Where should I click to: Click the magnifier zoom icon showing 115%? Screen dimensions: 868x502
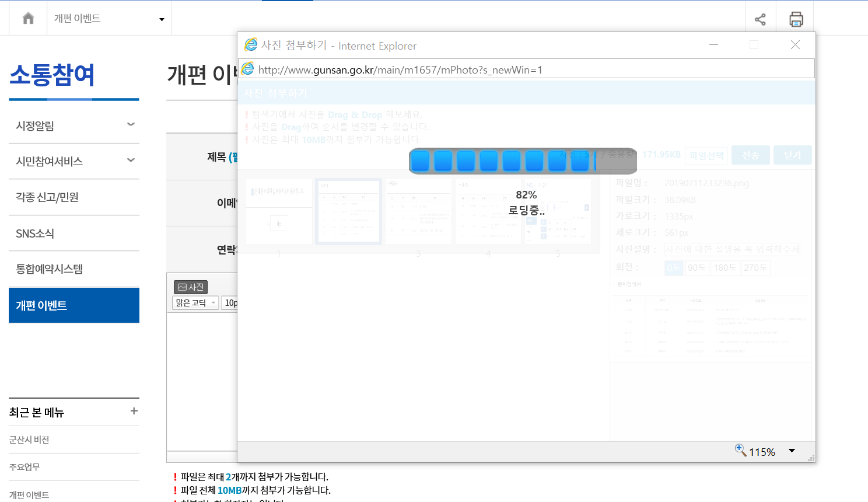[x=741, y=451]
